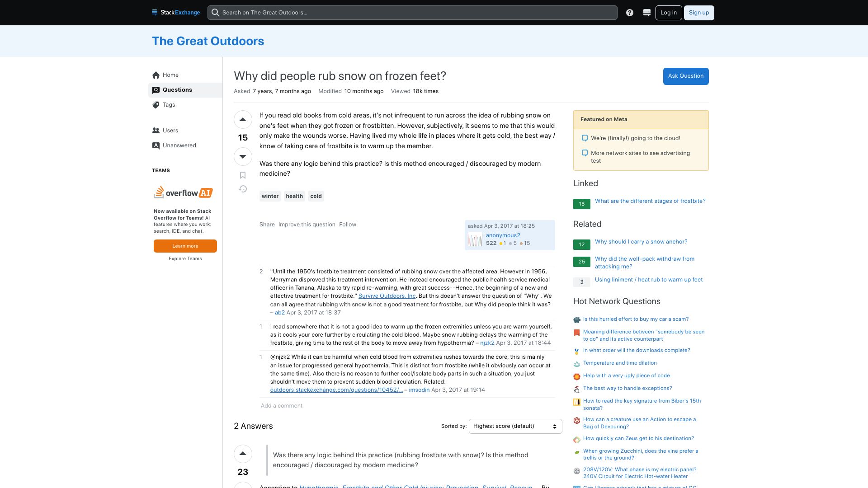Click Add a comment under the question
The image size is (868, 488).
pos(282,406)
